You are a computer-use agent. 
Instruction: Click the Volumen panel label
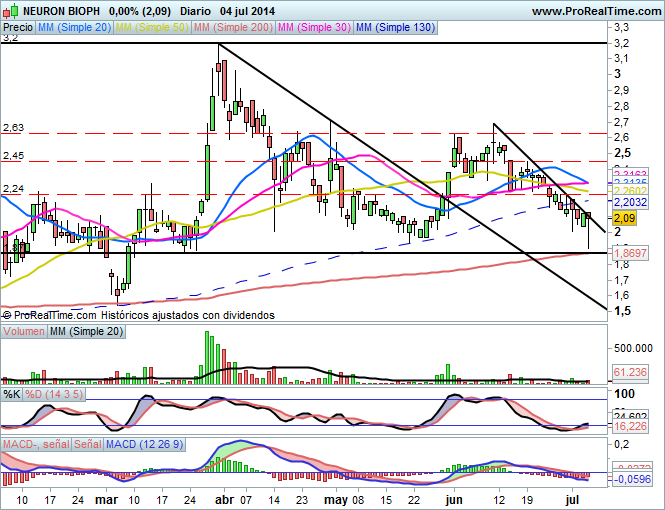point(24,331)
